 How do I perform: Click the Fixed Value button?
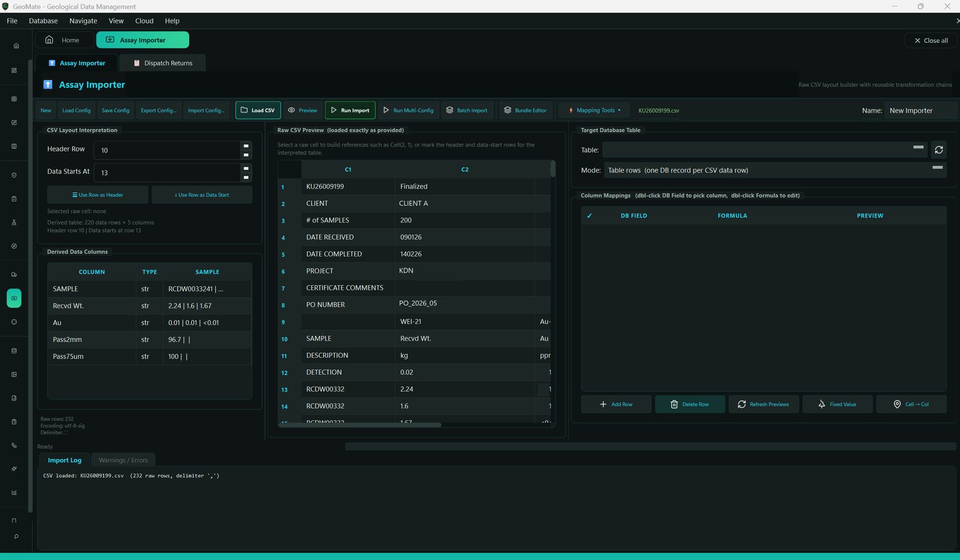(x=837, y=404)
